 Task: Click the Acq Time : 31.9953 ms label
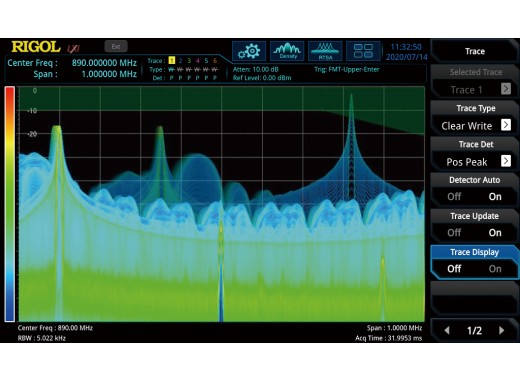point(389,338)
